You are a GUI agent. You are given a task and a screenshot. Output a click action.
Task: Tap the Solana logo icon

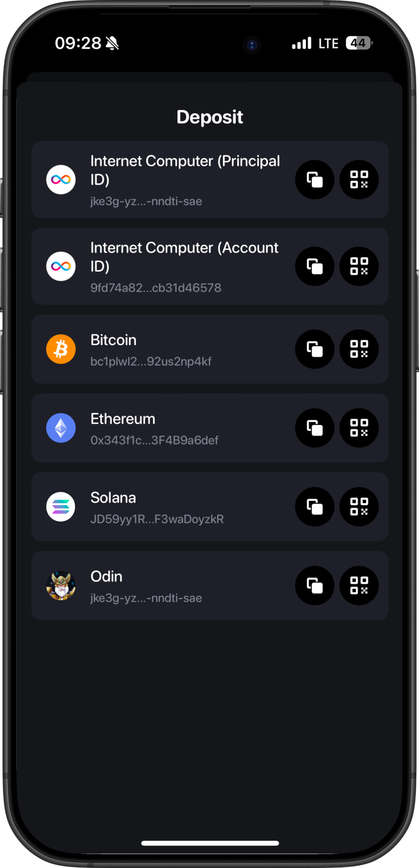[x=61, y=507]
